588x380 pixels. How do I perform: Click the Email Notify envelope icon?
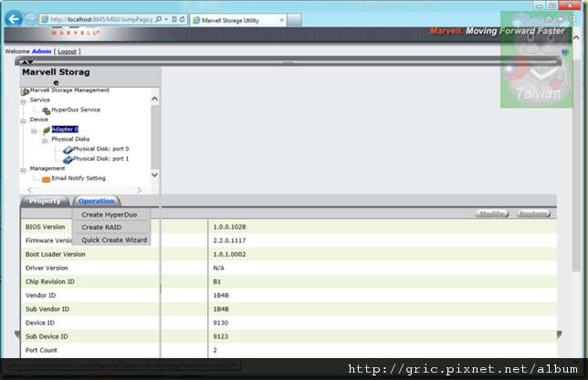pyautogui.click(x=47, y=179)
